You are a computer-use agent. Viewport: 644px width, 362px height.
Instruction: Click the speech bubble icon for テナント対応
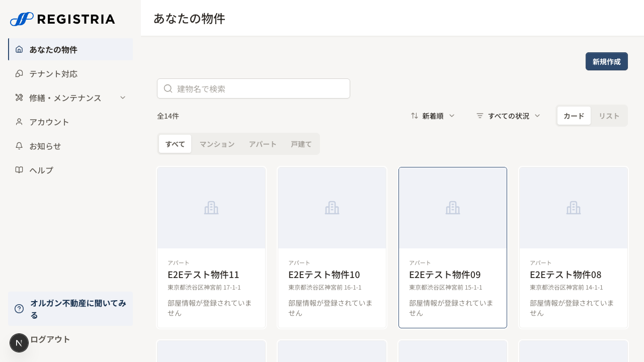[19, 73]
